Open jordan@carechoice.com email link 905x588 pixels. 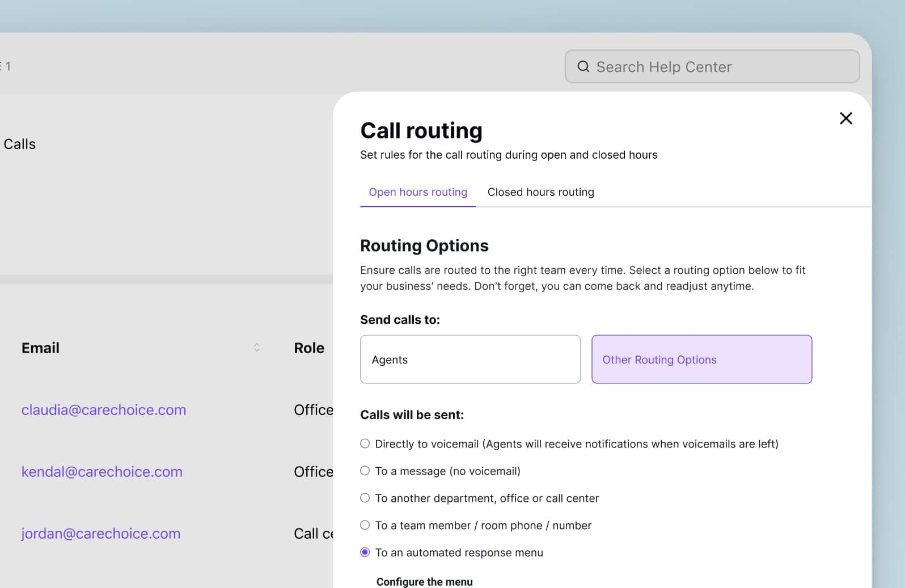point(101,534)
